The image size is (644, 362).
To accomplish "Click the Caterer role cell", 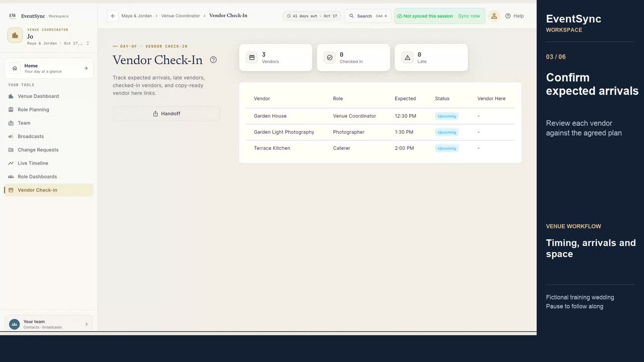I will click(x=342, y=148).
